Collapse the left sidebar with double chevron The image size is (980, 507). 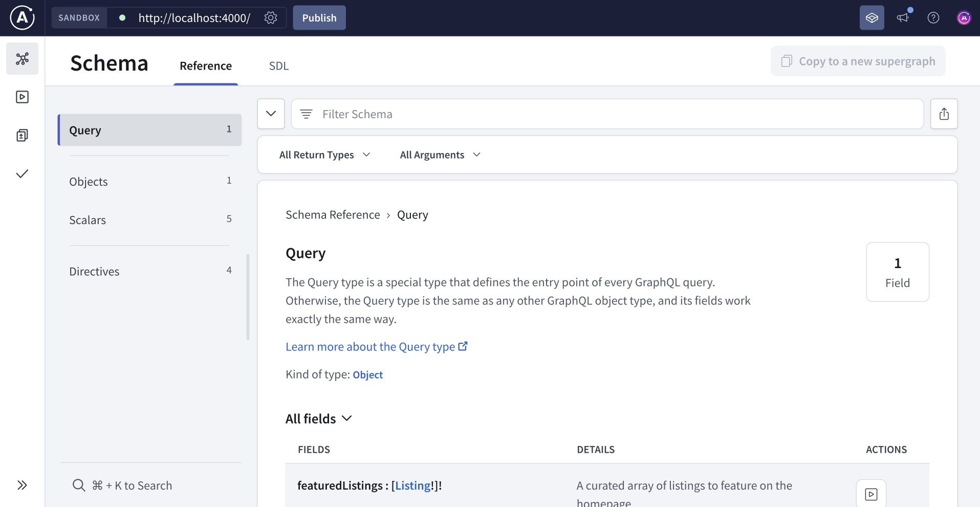(x=22, y=484)
